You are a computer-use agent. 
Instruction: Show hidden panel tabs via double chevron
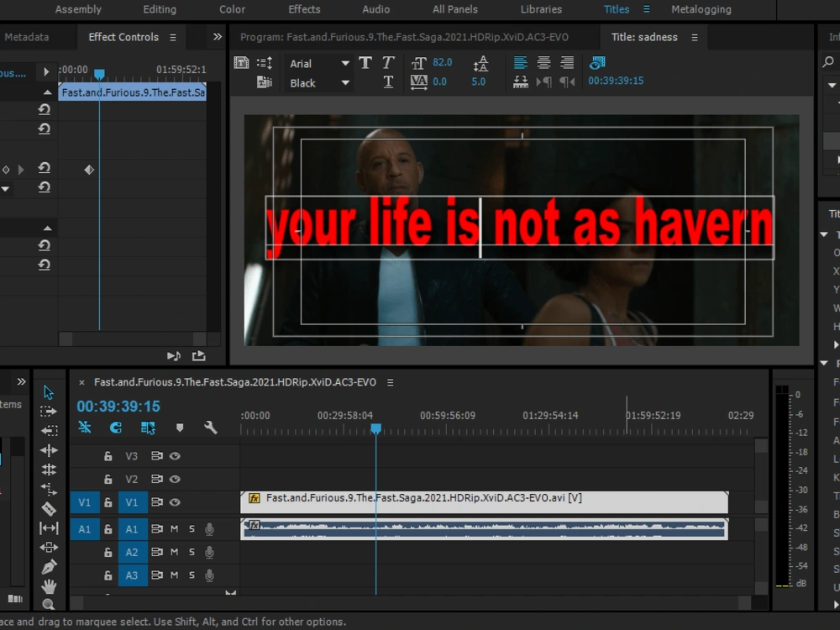217,37
